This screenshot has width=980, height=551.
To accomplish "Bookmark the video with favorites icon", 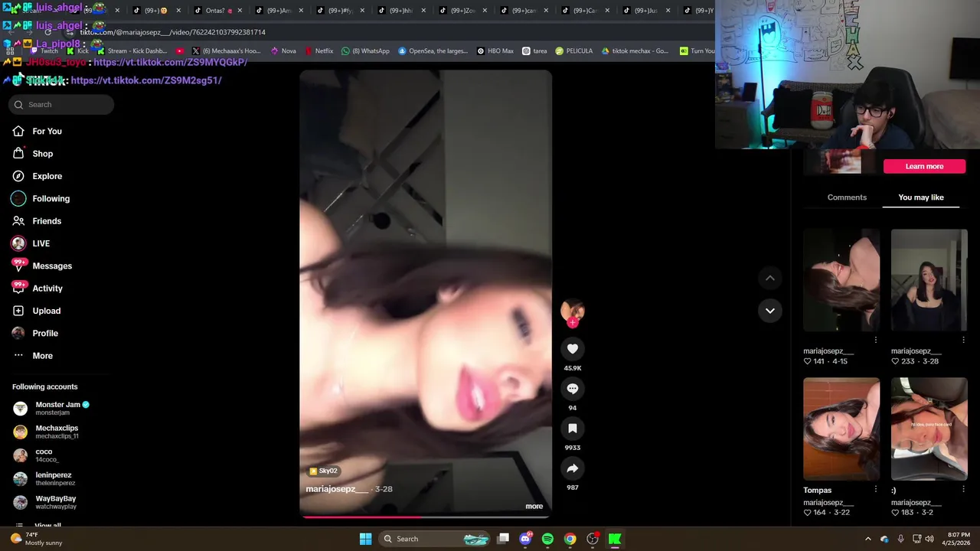I will click(x=572, y=429).
